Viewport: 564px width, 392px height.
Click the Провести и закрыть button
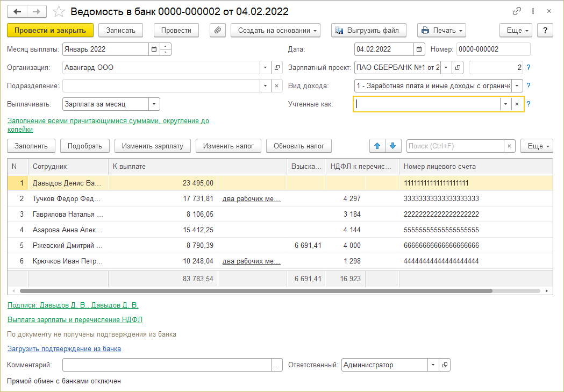point(51,31)
